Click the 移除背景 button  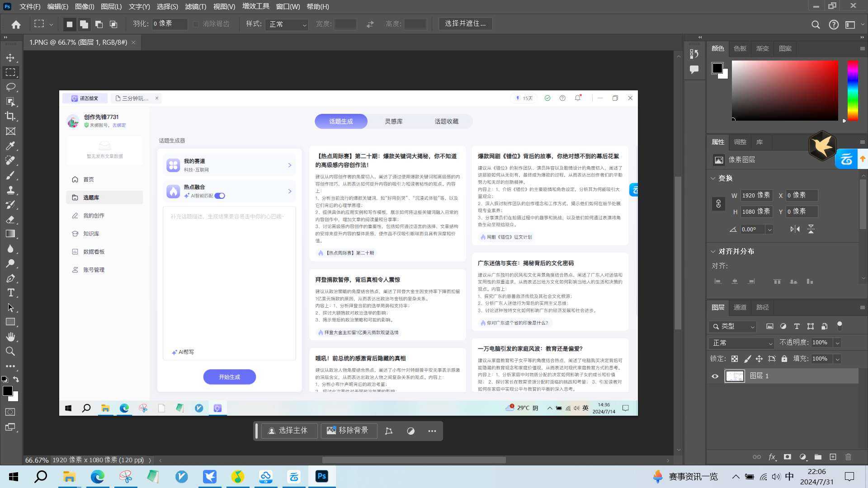click(x=349, y=431)
